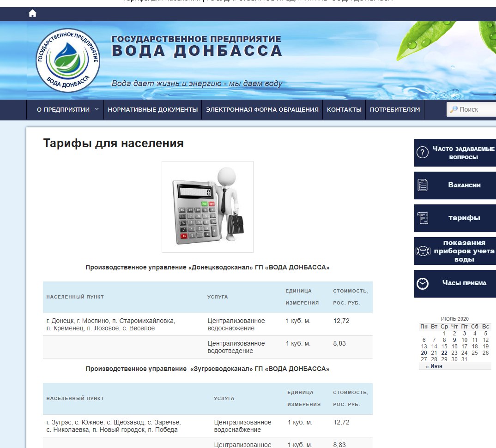Open the Часы приема sidebar button
Image resolution: width=496 pixels, height=448 pixels.
click(455, 284)
